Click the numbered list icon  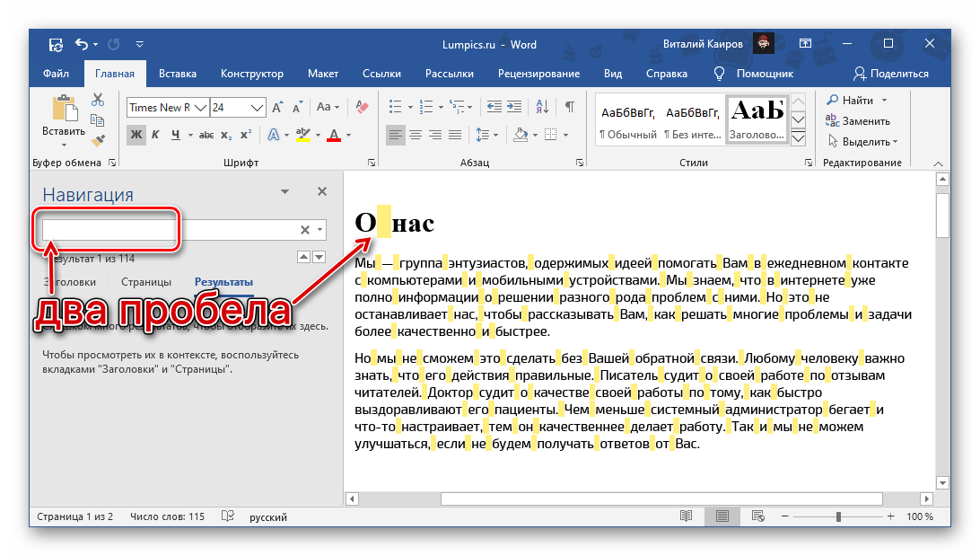tap(425, 107)
